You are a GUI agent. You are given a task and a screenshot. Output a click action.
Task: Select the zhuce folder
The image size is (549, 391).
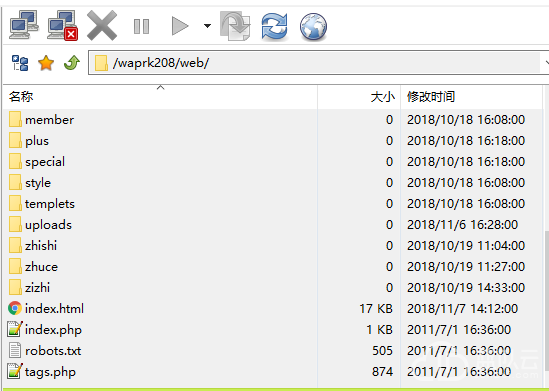coord(273,267)
